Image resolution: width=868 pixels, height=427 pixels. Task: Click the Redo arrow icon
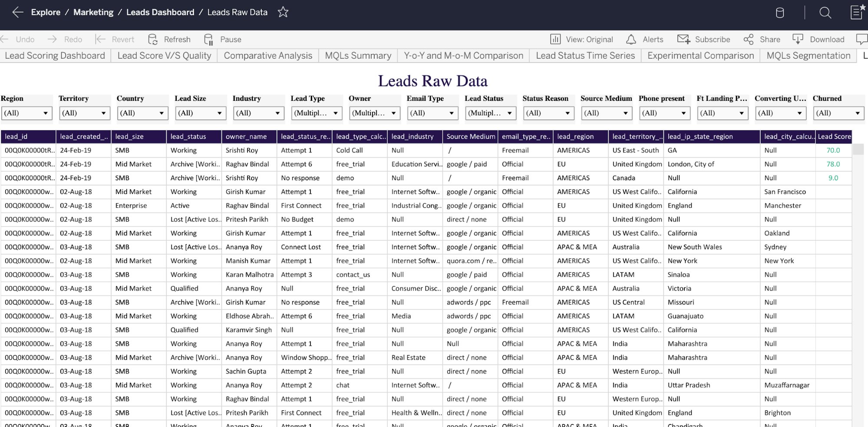pos(53,39)
